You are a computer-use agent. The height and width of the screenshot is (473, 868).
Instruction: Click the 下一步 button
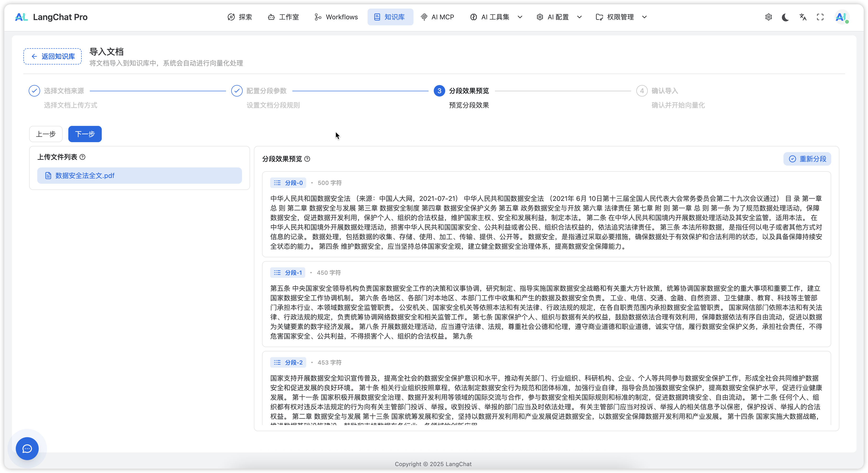[85, 134]
